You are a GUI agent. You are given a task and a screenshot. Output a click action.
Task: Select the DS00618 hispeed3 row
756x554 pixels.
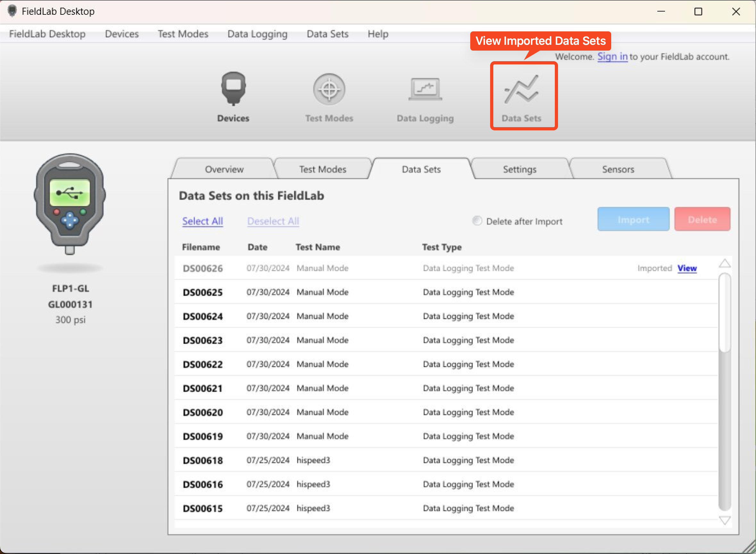coord(446,460)
